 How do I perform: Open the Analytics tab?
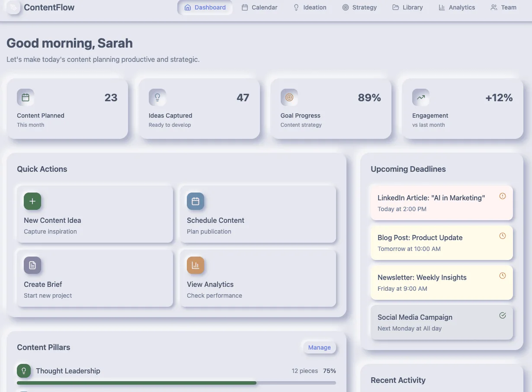(x=457, y=7)
